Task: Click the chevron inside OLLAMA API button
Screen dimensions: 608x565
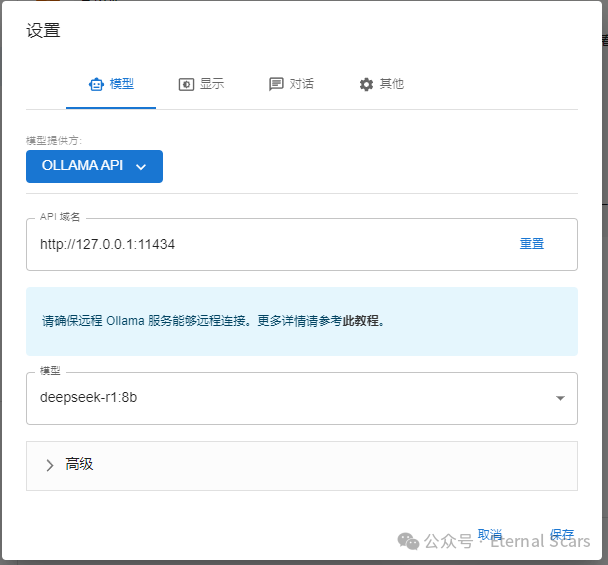Action: (141, 167)
